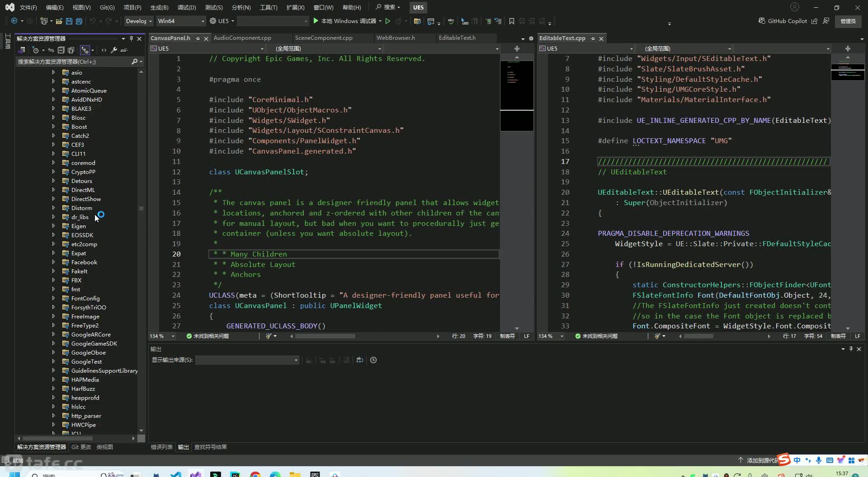Toggle Show All Files in Solution Explorer
The image size is (868, 477).
tap(71, 50)
